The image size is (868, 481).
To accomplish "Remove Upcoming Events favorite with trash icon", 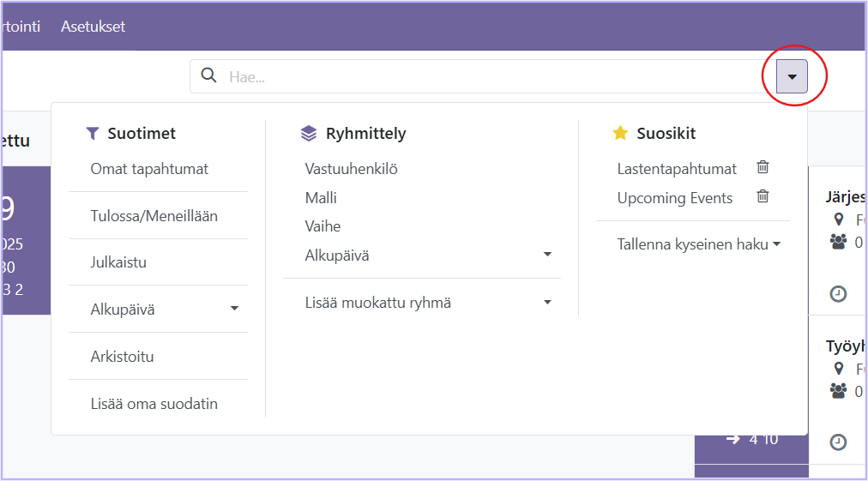I will pos(763,197).
